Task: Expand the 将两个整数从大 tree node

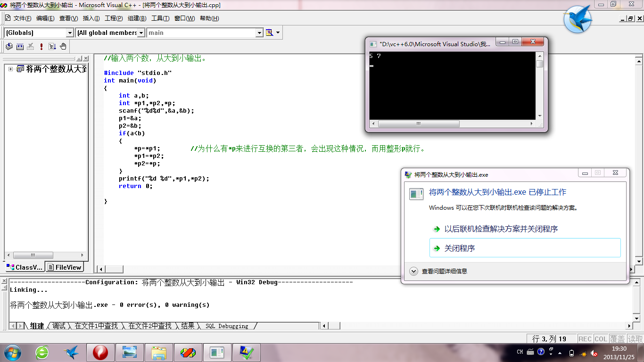Action: 11,69
